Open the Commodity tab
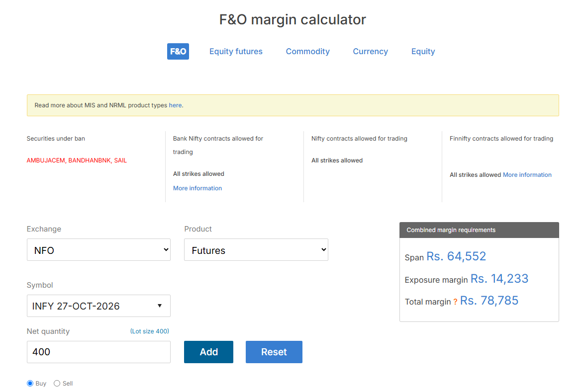 (308, 51)
